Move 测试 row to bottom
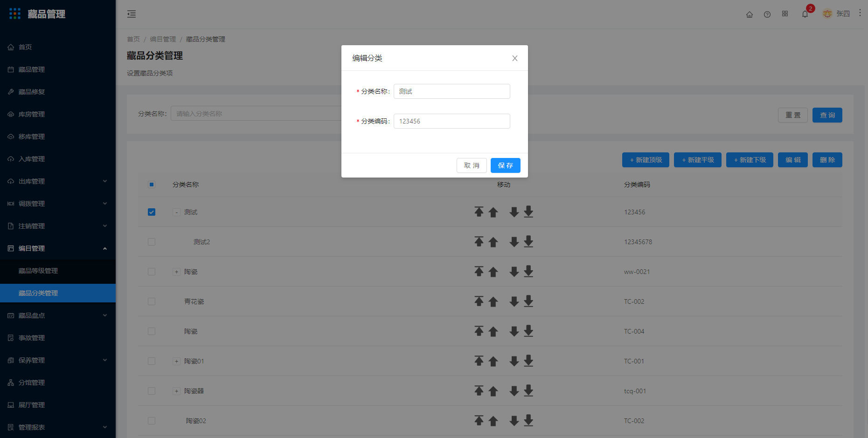Screen dimensions: 868x438 coord(528,212)
